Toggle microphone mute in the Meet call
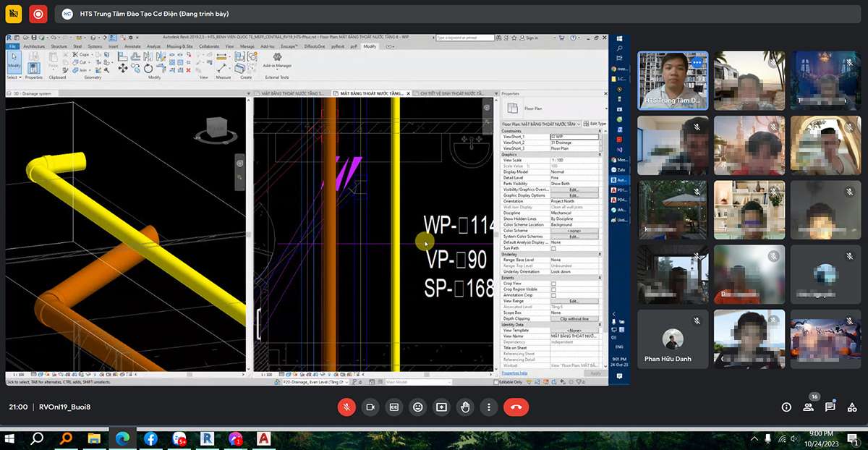Screen dimensions: 868x450 click(x=346, y=407)
